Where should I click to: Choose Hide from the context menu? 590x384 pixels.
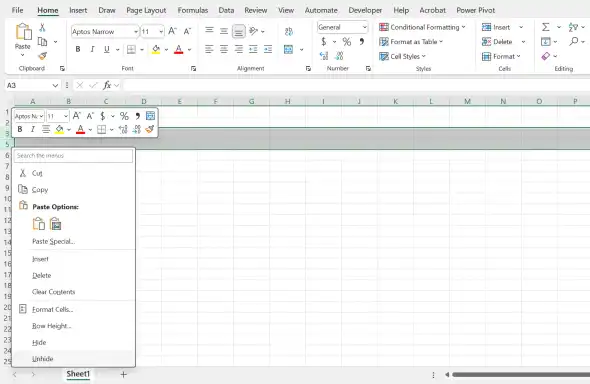(73, 343)
